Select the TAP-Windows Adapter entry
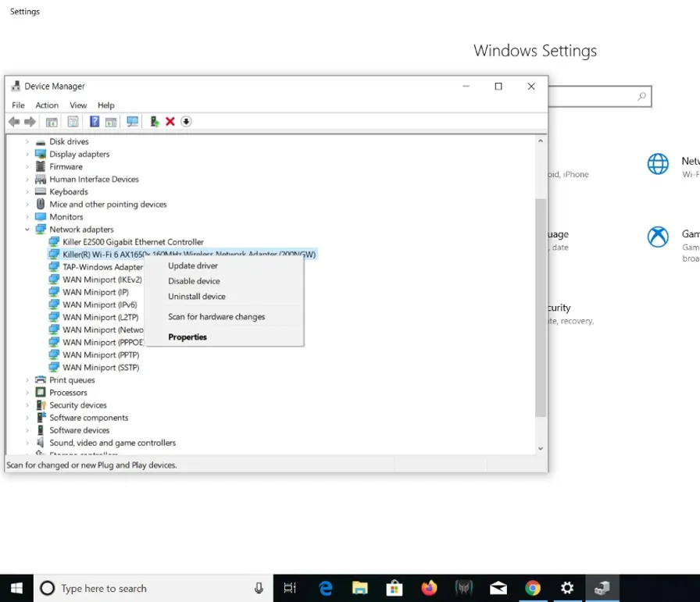700x602 pixels. (102, 267)
